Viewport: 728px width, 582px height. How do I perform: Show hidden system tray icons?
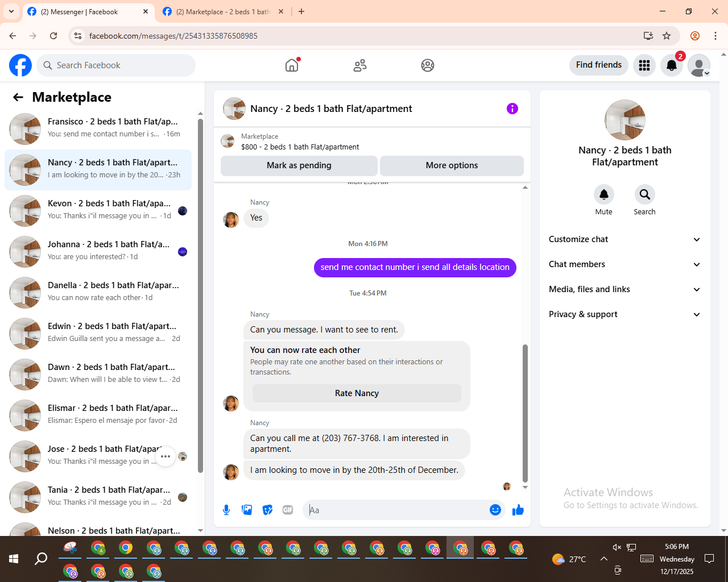(604, 559)
